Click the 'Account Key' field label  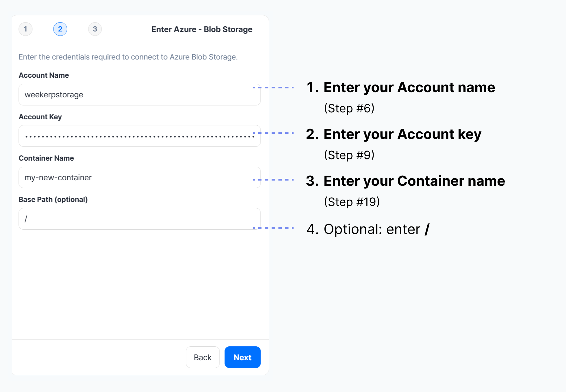tap(40, 117)
